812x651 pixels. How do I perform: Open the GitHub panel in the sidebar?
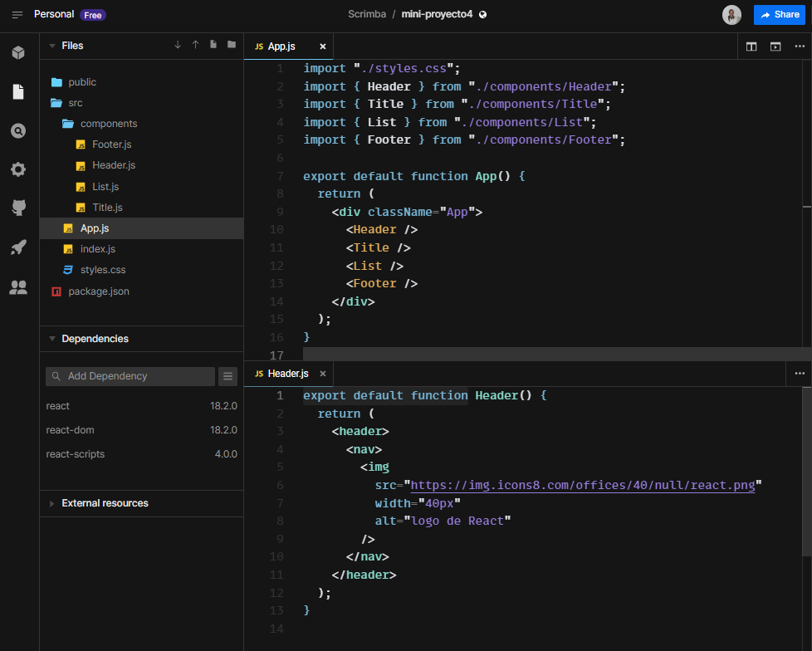pyautogui.click(x=17, y=207)
